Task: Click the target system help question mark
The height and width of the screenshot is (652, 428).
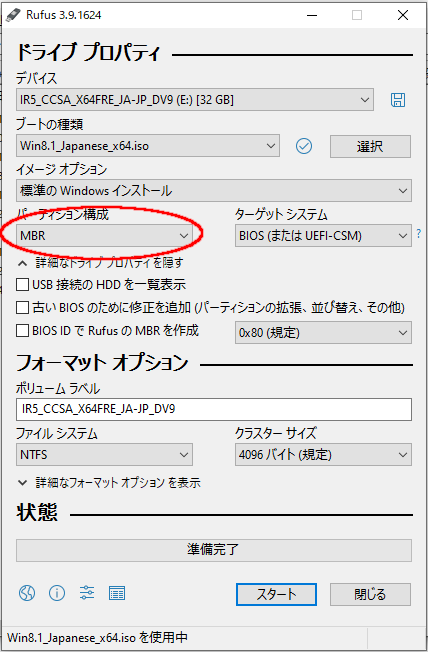Action: tap(419, 233)
